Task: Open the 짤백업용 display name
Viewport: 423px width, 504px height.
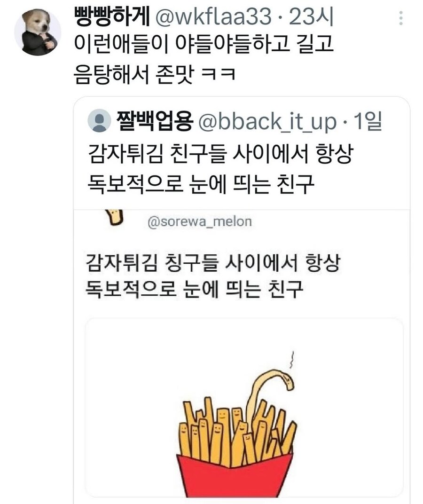Action: (x=155, y=121)
